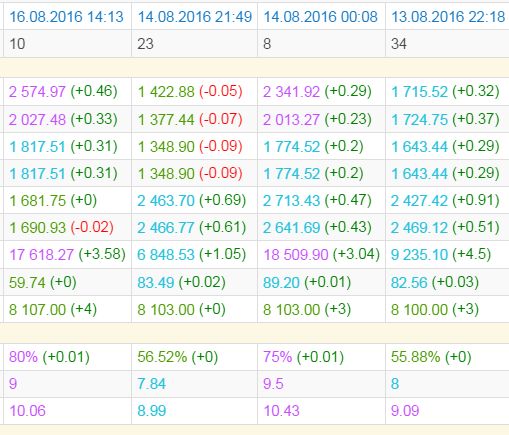Open the 16.08.2016 14:13 date link
Viewport: 509px width, 435px height.
[x=66, y=17]
